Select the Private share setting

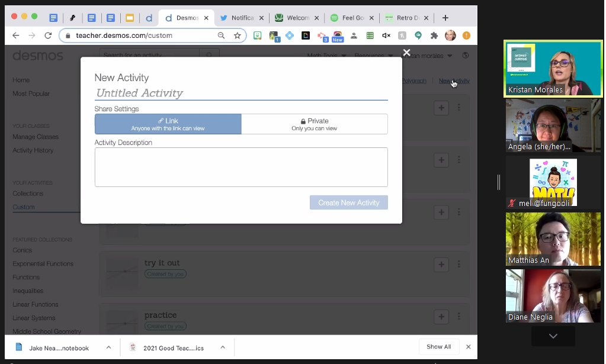pos(314,124)
